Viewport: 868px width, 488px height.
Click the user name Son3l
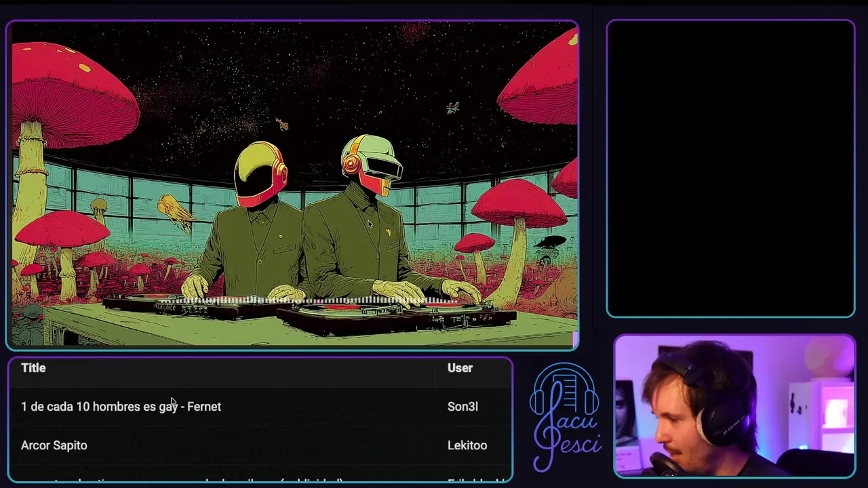[462, 407]
